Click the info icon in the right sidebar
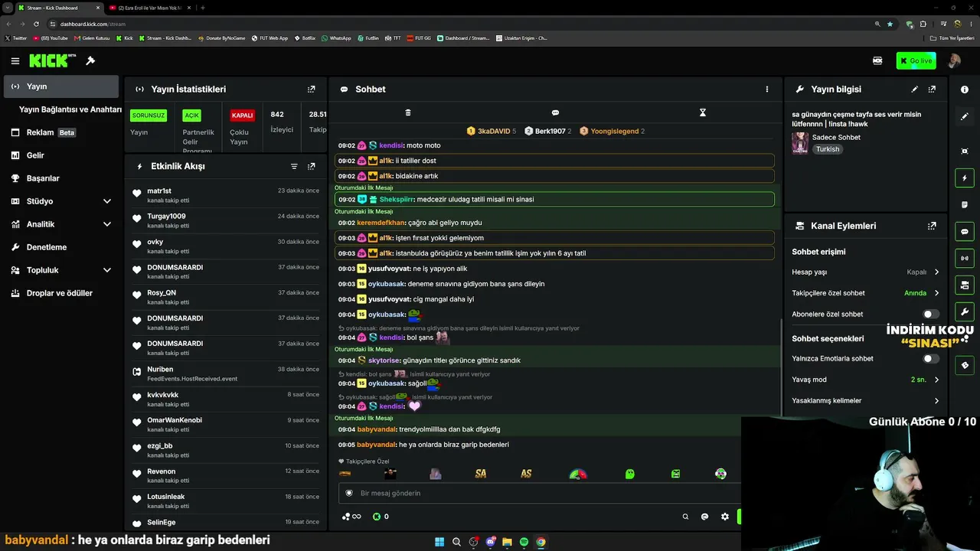This screenshot has width=980, height=551. tap(964, 90)
